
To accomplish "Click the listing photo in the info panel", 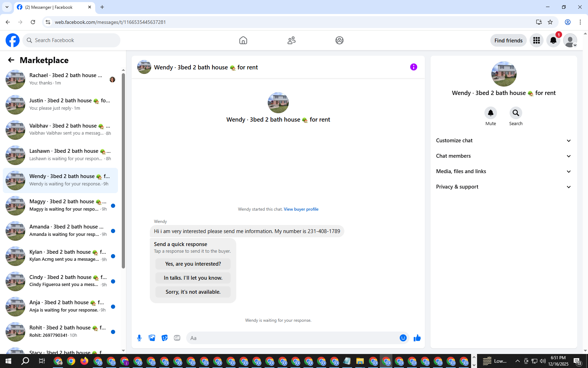I will (x=504, y=74).
